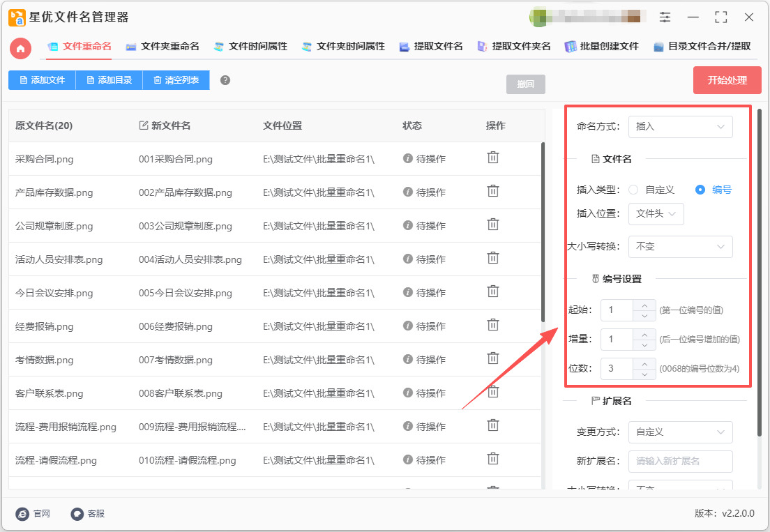Image resolution: width=770 pixels, height=532 pixels.
Task: Click the 官网 browser icon
Action: point(22,514)
